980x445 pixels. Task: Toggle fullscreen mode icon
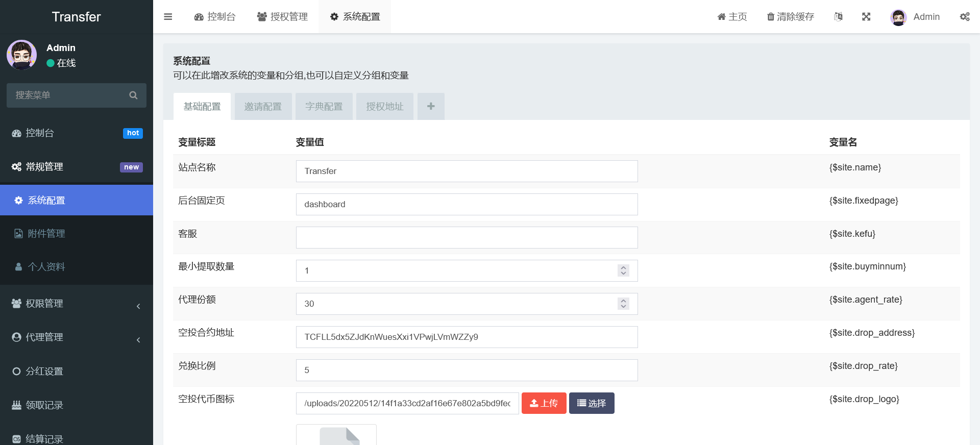pos(866,17)
